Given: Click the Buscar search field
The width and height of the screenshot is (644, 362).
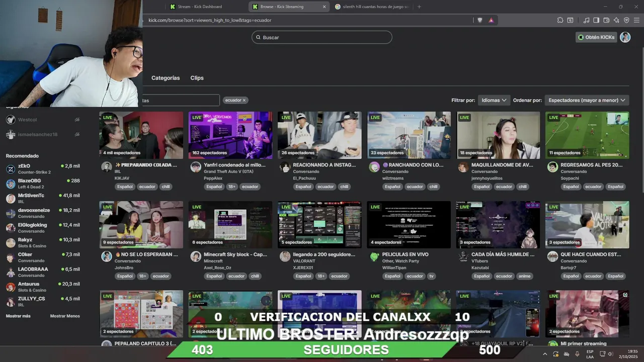Looking at the screenshot, I should (322, 37).
